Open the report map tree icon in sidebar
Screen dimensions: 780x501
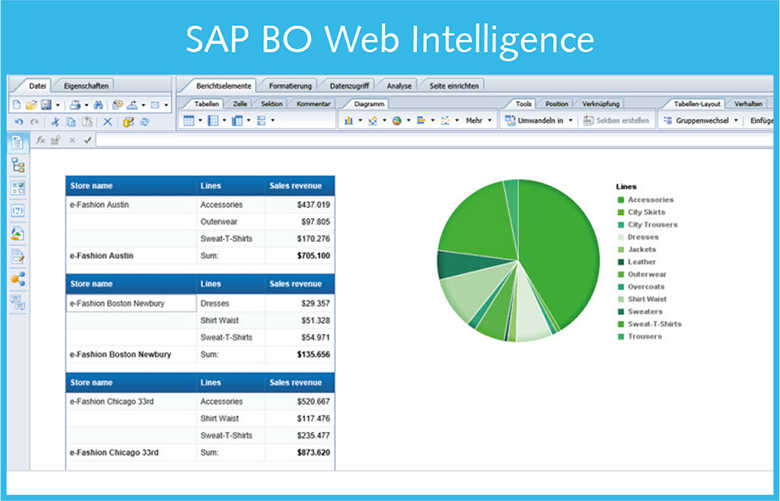pos(18,165)
